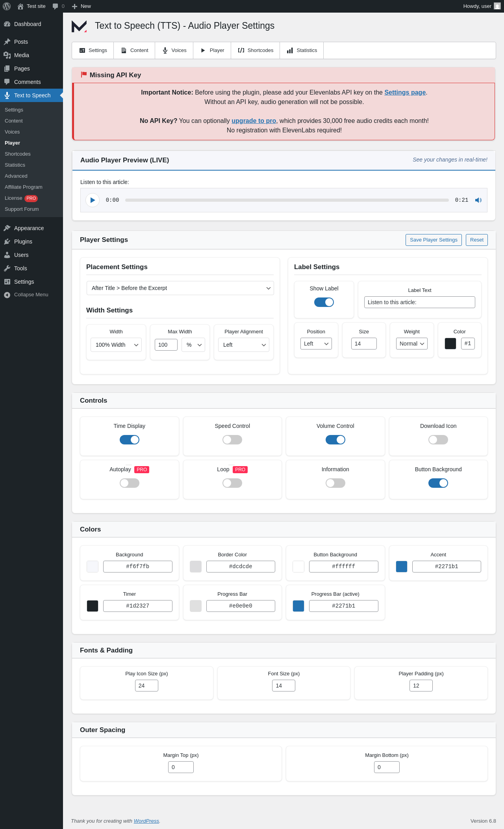Click the audio progress bar
The image size is (504, 829).
[287, 200]
